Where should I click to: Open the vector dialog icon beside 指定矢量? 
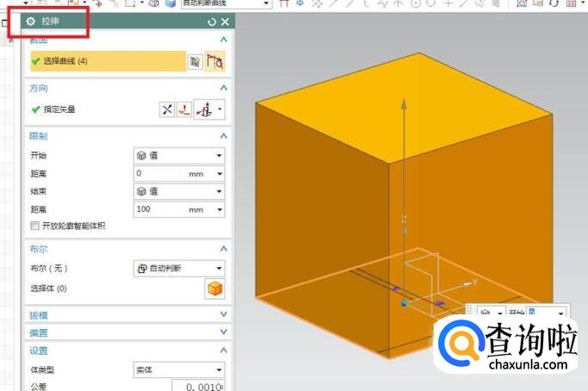coord(184,109)
